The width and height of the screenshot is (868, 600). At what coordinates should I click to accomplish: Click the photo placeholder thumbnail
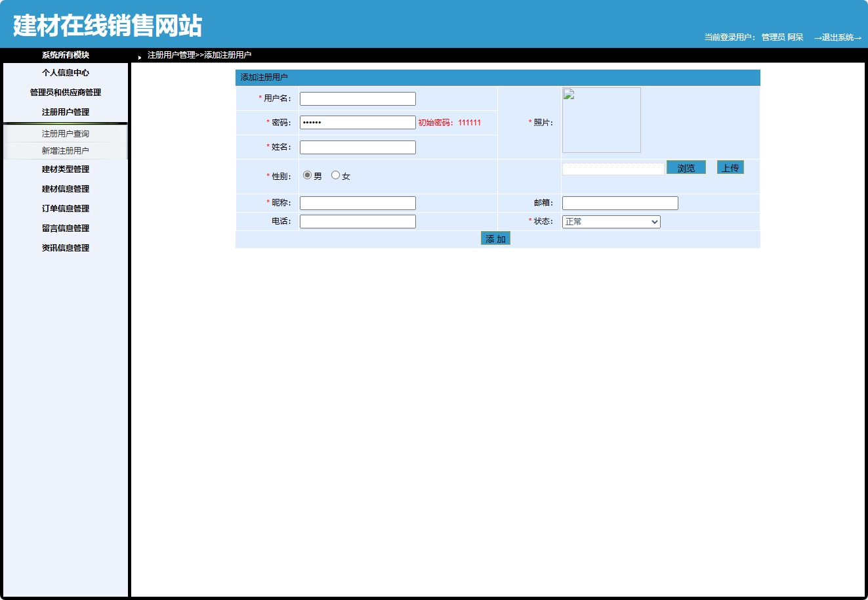click(601, 119)
